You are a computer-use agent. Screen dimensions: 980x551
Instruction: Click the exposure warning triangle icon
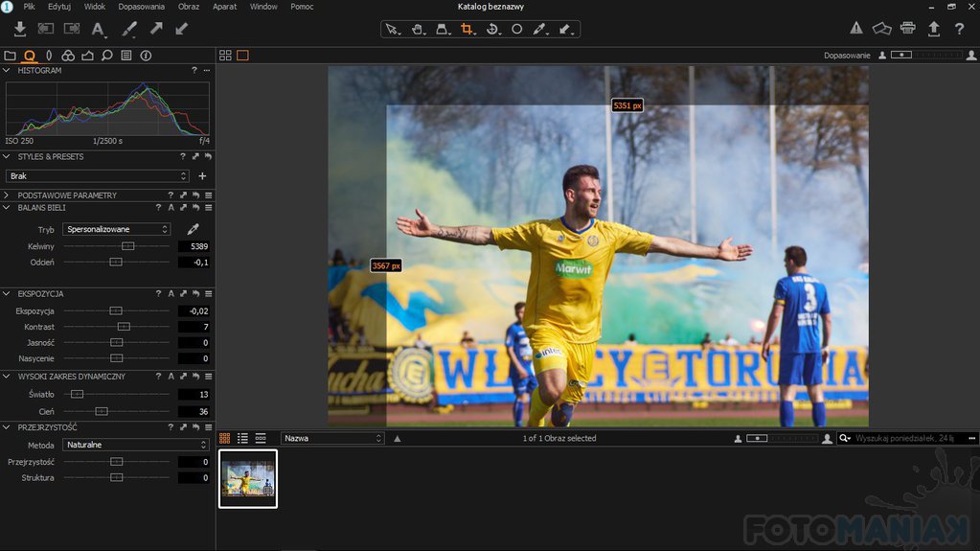pyautogui.click(x=856, y=28)
